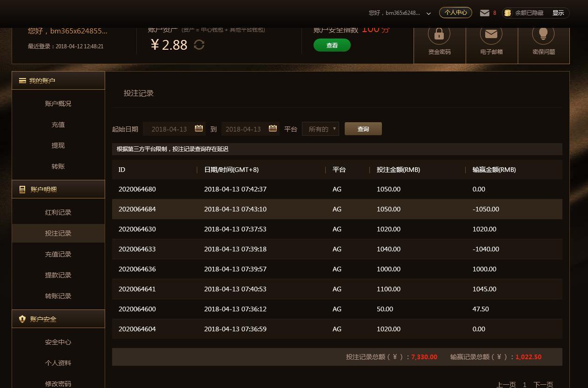Click the 查询 search button
The width and height of the screenshot is (588, 388).
tap(363, 129)
